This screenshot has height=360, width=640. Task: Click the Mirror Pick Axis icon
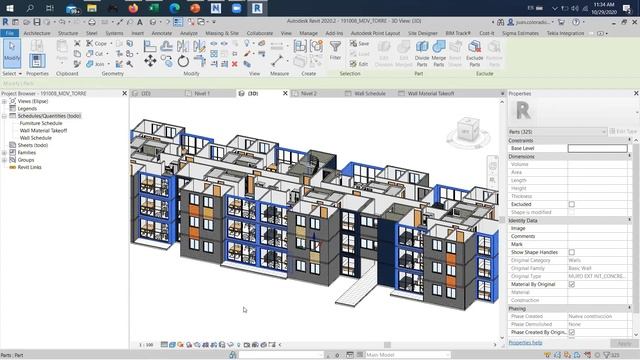(183, 46)
